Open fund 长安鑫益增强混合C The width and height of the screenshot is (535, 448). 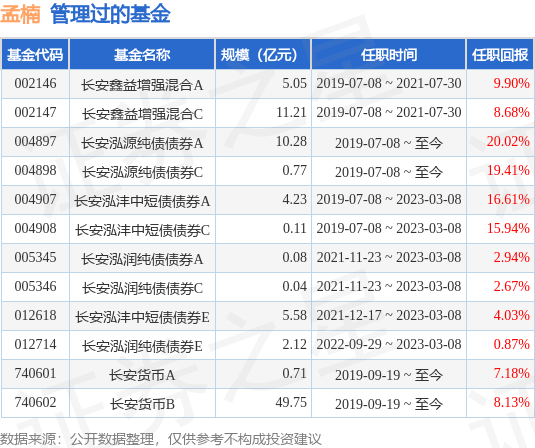click(142, 114)
